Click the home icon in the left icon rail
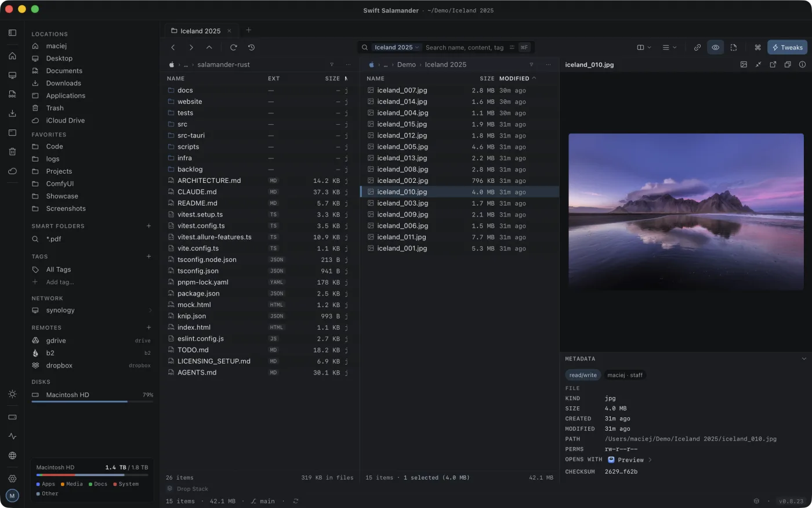 point(12,56)
